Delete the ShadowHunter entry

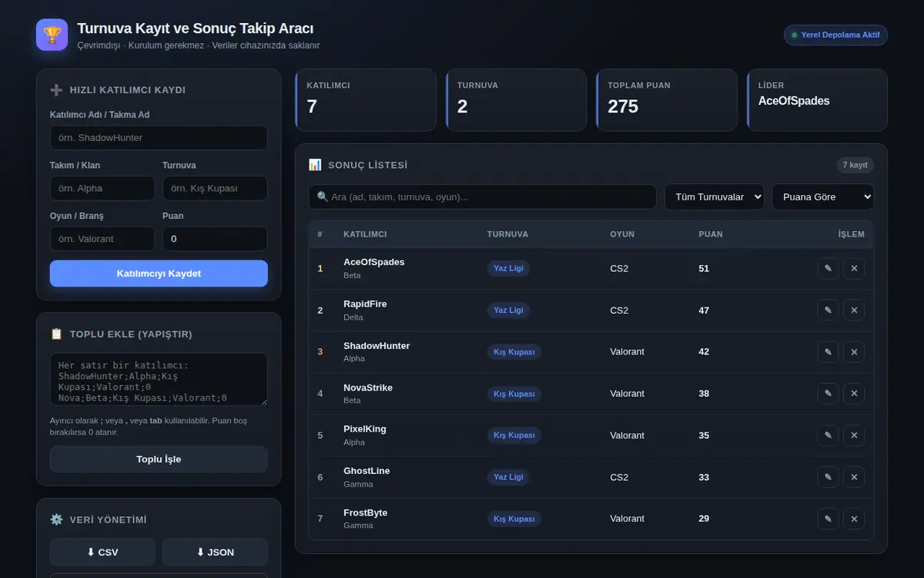854,351
